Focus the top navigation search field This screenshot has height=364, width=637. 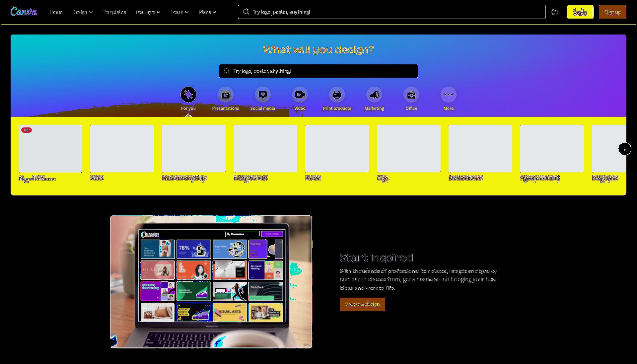[x=391, y=12]
